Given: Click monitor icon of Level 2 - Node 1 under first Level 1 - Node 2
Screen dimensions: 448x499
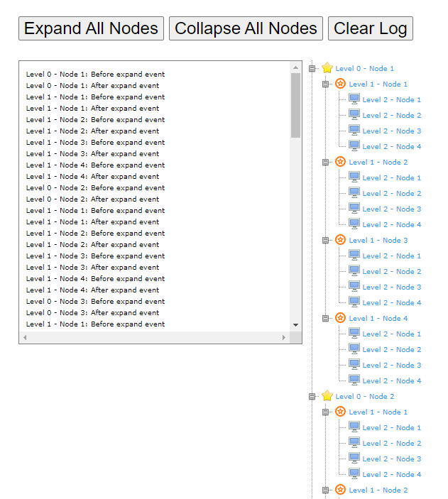Looking at the screenshot, I should (354, 177).
